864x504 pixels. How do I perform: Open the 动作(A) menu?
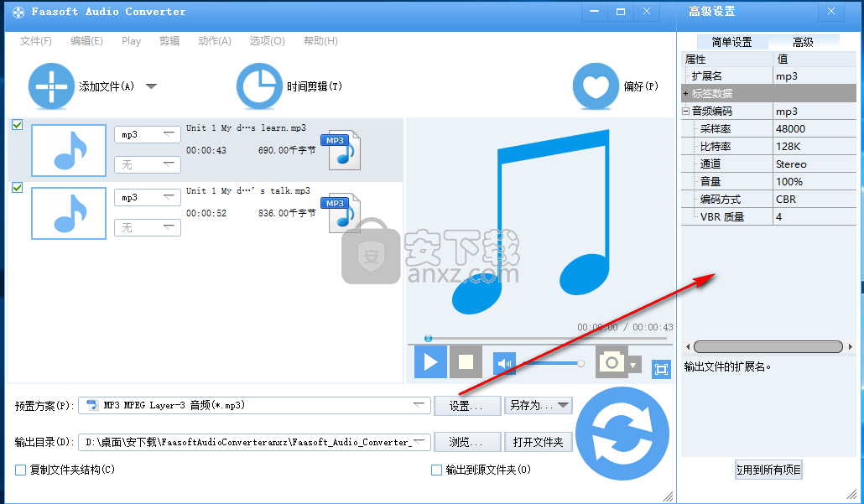215,41
